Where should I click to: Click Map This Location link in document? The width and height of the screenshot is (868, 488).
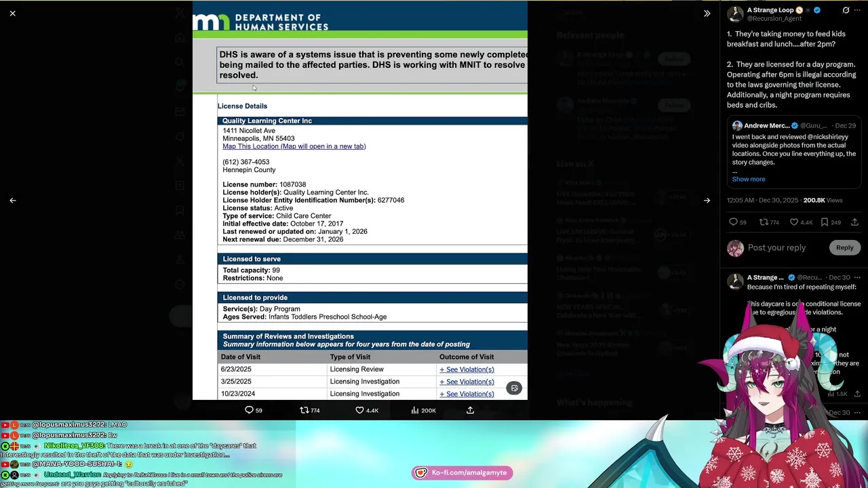click(294, 146)
